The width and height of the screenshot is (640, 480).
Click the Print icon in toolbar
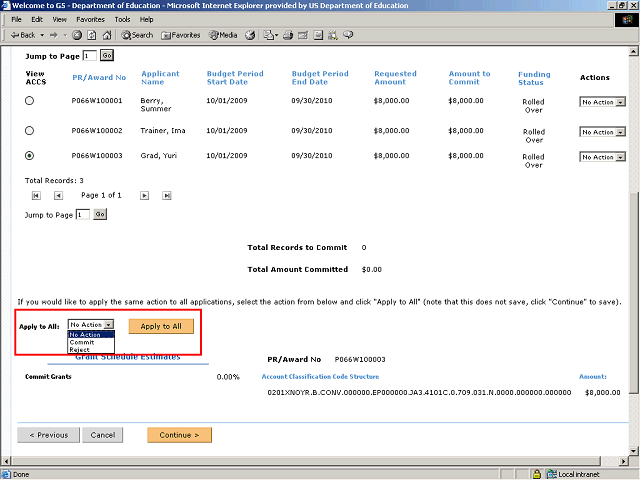(286, 35)
